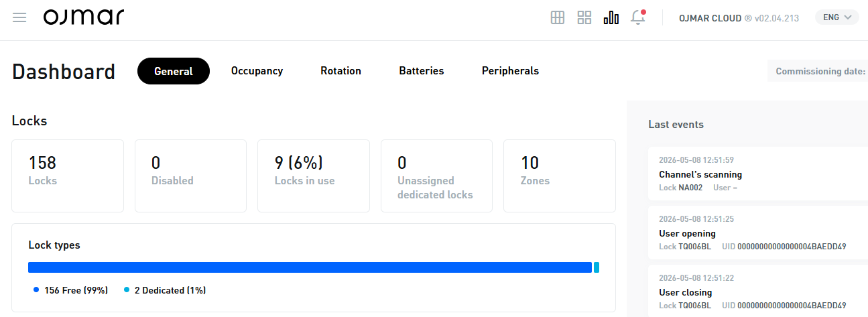868x317 pixels.
Task: Switch to the Occupancy tab
Action: (x=257, y=71)
